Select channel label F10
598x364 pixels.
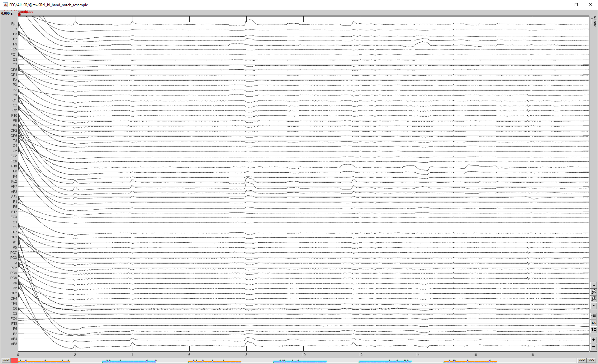coord(14,166)
